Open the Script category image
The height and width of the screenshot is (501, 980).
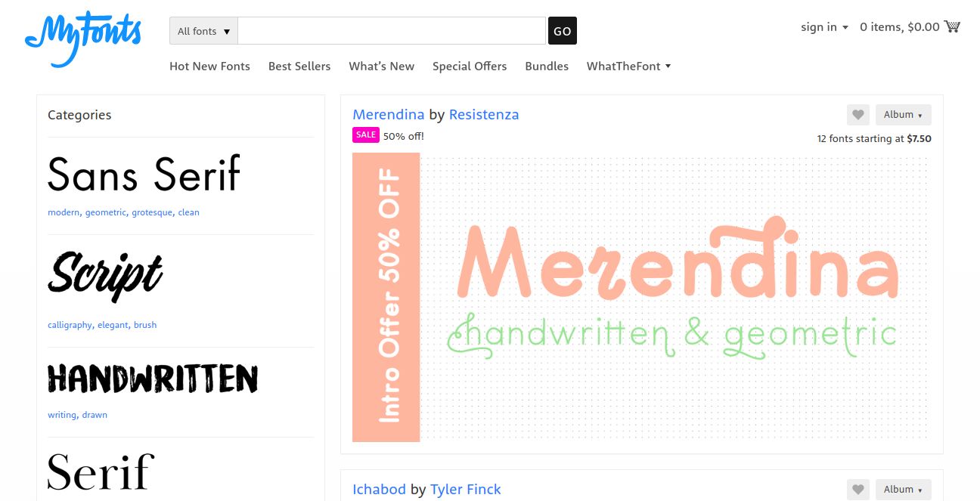(x=105, y=276)
